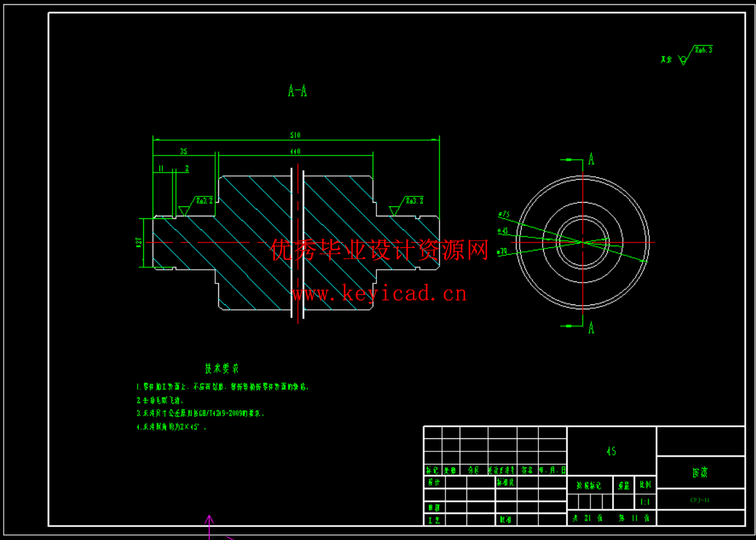Click the drawing number CPJ-11 cell
Viewport: 756px width, 540px height.
700,500
